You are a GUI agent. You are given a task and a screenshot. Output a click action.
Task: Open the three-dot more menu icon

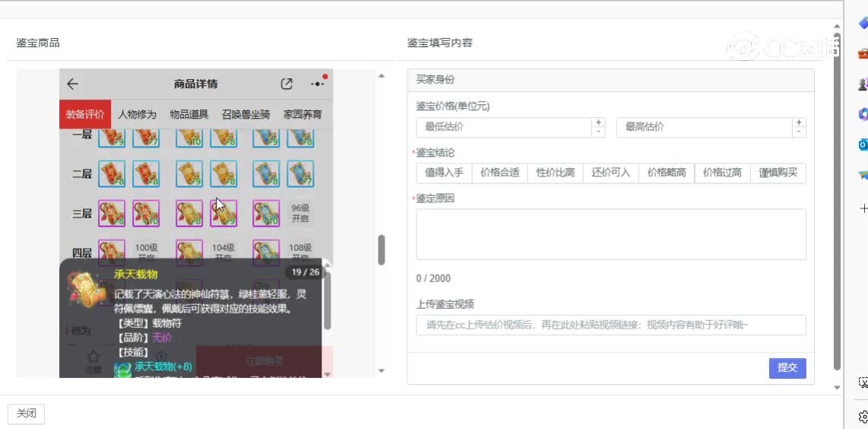(318, 84)
